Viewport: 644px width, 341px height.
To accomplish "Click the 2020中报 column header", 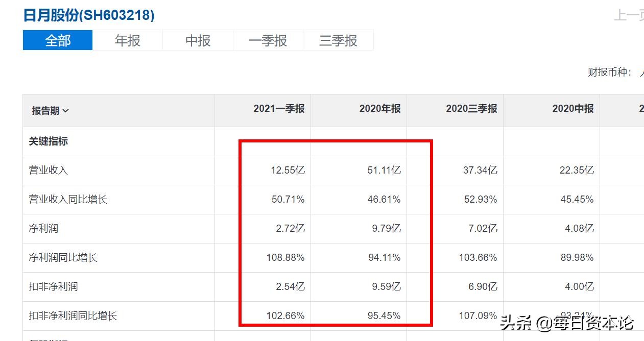I will [572, 109].
